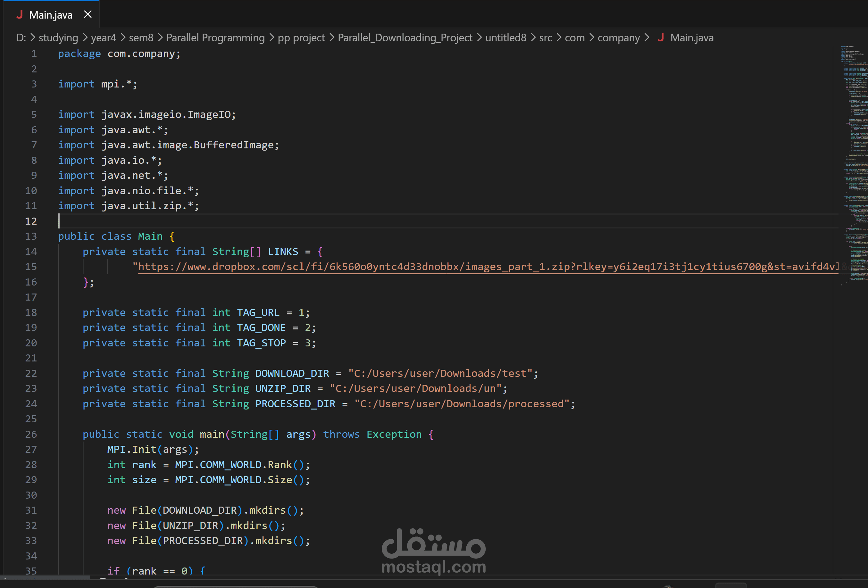Screen dimensions: 868x588
Task: Open the com breadcrumb folder
Action: pyautogui.click(x=575, y=38)
